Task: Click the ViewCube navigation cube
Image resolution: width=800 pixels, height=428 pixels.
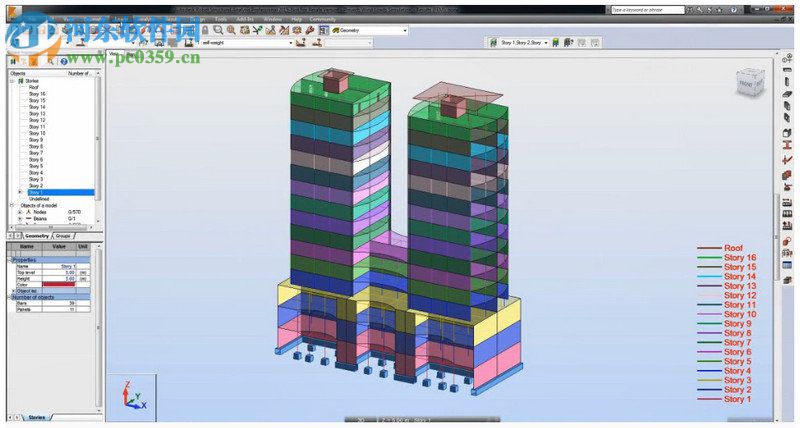Action: tap(751, 82)
